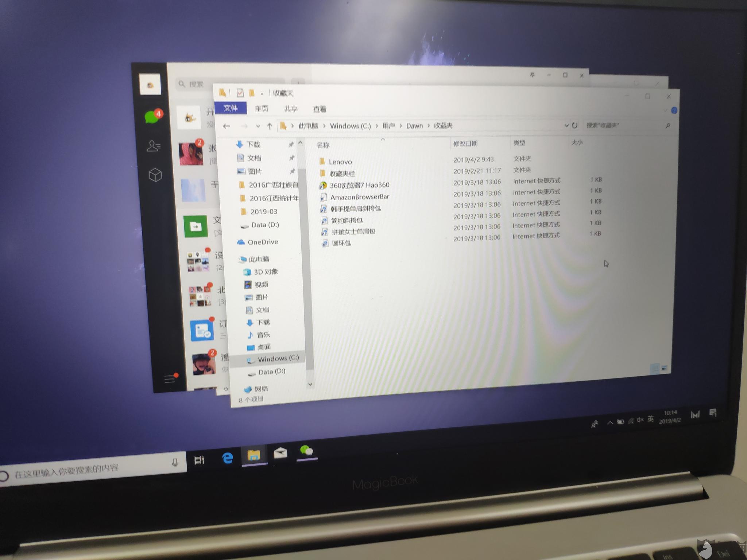The height and width of the screenshot is (560, 747).
Task: Show hidden icons in system tray
Action: [610, 423]
